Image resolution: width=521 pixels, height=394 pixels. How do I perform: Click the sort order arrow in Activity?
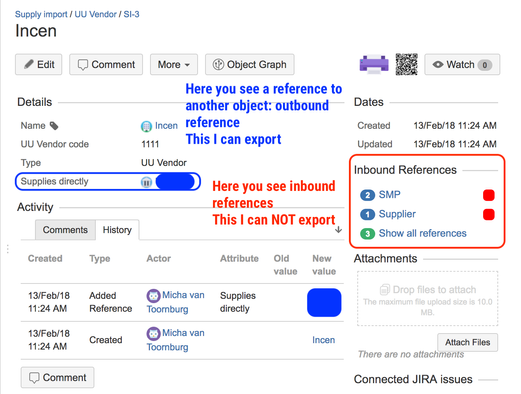click(x=338, y=230)
